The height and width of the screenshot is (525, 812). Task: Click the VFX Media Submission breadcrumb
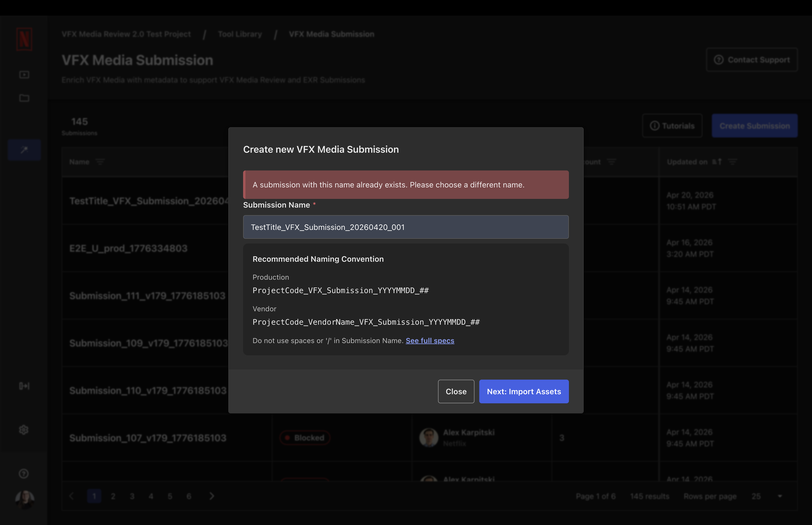pyautogui.click(x=332, y=34)
